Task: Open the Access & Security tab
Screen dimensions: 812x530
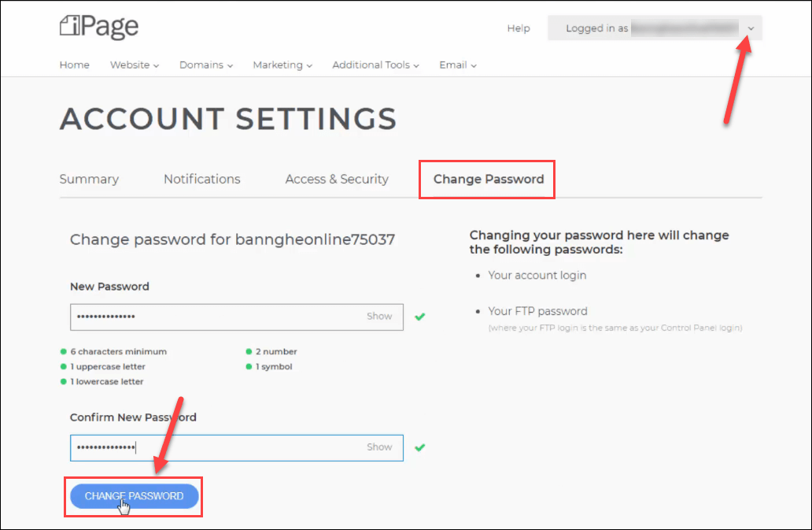Action: (337, 180)
